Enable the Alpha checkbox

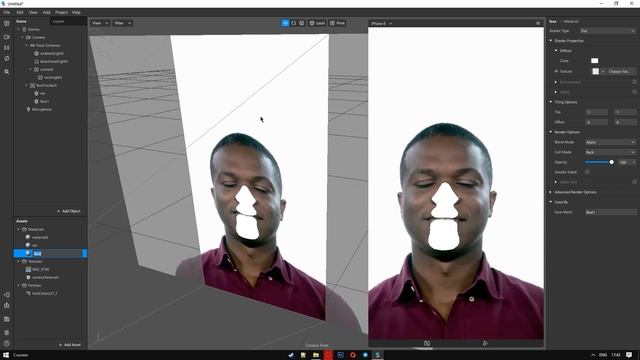(634, 92)
